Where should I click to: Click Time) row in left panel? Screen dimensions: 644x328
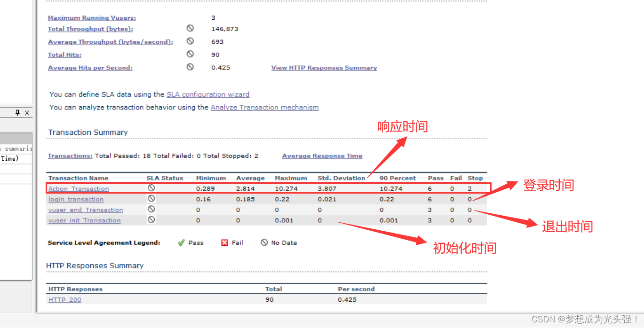coord(16,159)
